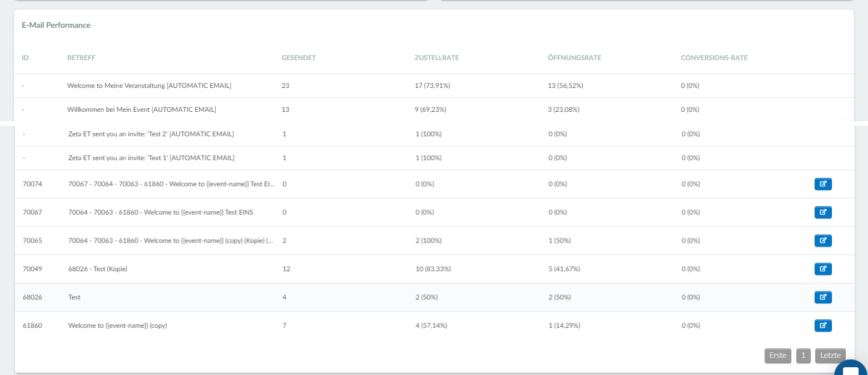Click delivery rate '17 (73,91%)'
868x375 pixels.
pos(432,86)
